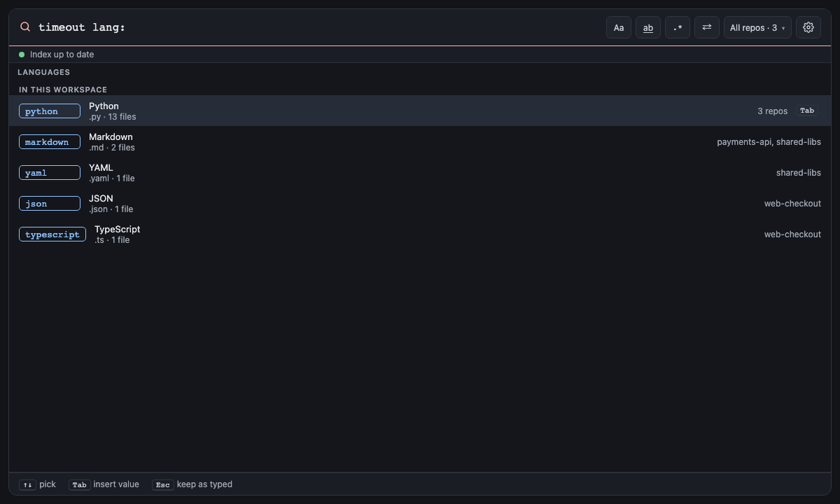Choose the Markdown suggestion row
Viewport: 840px width, 504px height.
(x=420, y=142)
